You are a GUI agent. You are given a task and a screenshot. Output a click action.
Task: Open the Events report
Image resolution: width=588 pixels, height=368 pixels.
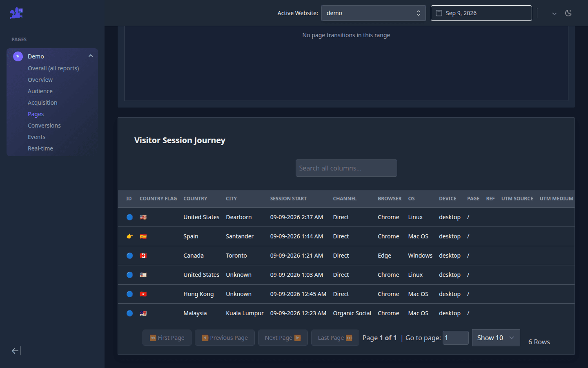coord(36,137)
